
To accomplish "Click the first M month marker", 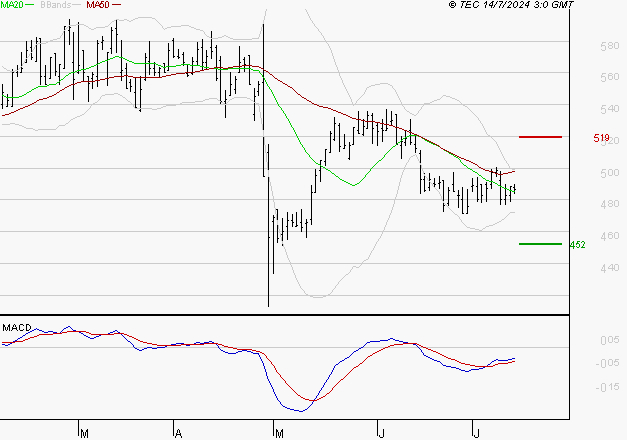I will (84, 434).
